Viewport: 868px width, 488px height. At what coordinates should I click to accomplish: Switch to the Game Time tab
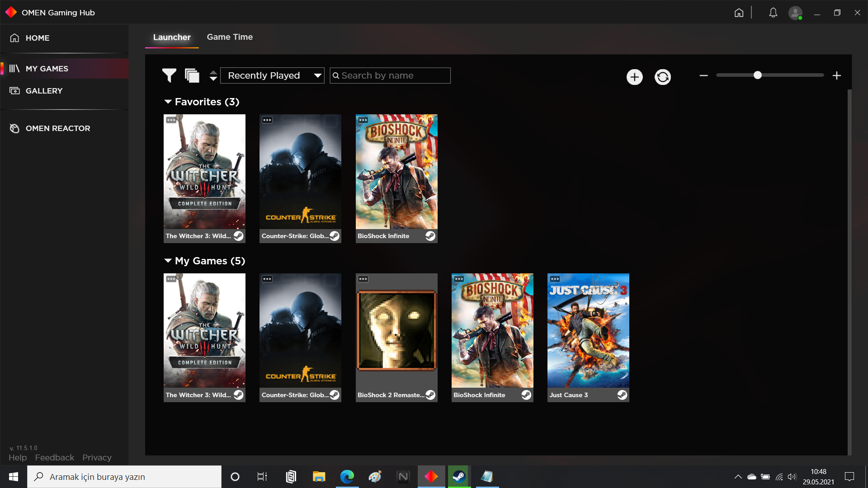(230, 37)
